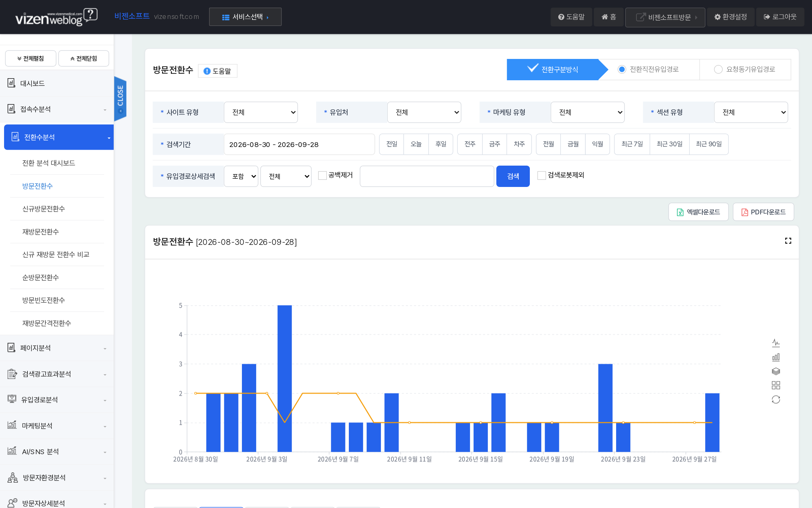This screenshot has height=508, width=812.
Task: Select 최근 30일 period button
Action: 670,144
